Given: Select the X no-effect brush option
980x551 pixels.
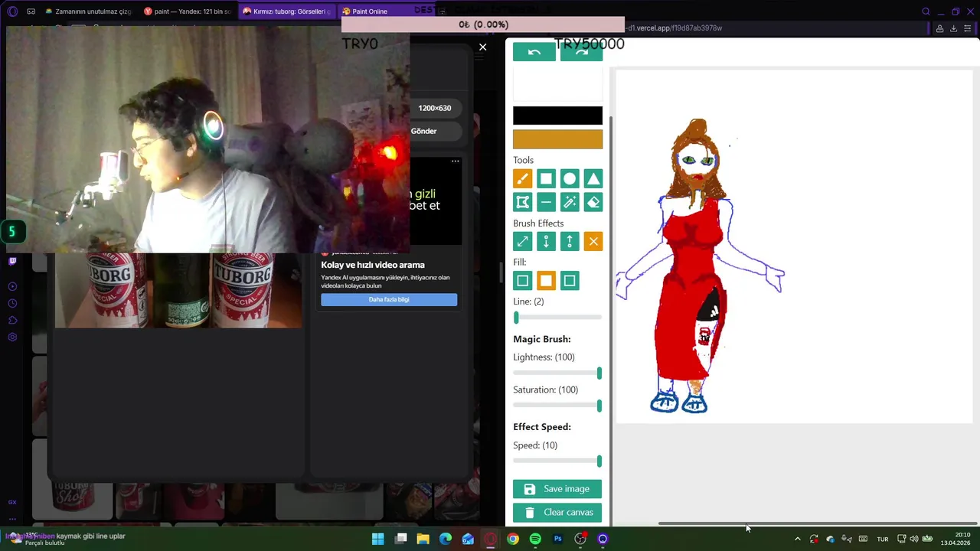Looking at the screenshot, I should tap(593, 242).
